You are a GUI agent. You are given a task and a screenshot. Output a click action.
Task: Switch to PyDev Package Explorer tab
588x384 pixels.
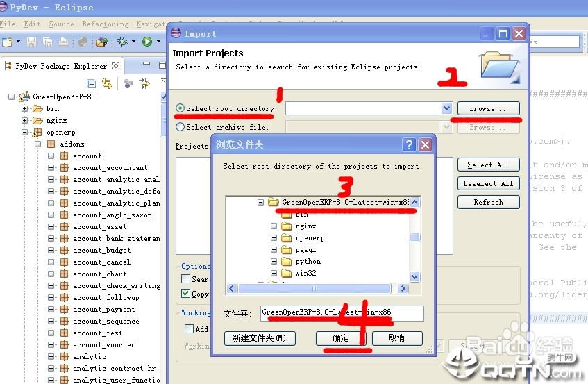(61, 66)
